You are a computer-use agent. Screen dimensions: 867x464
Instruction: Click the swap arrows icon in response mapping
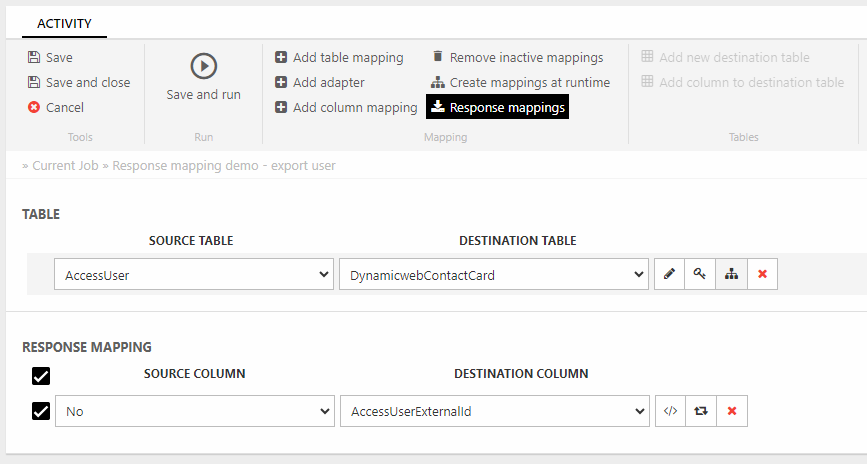tap(700, 411)
